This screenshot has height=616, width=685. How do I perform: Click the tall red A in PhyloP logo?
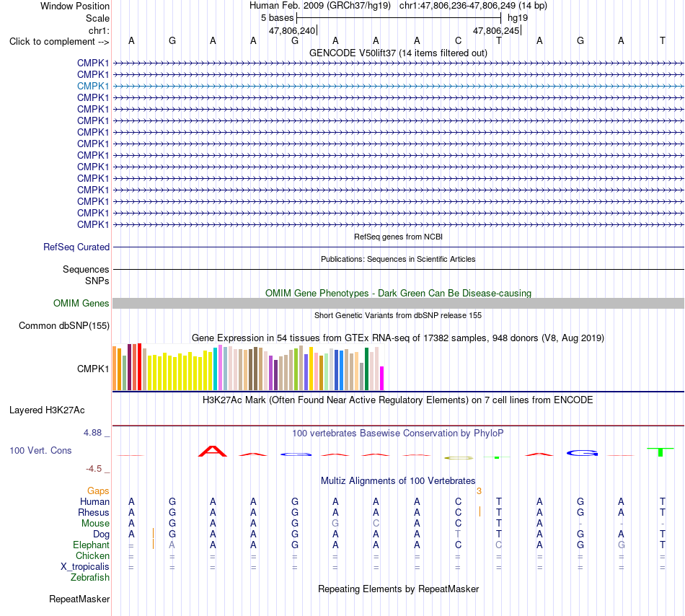click(212, 452)
